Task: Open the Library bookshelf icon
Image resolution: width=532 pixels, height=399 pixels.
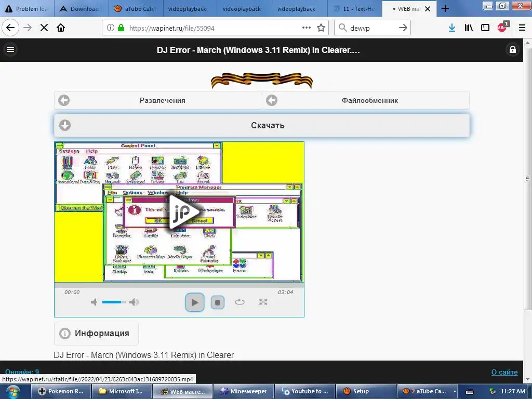Action: [x=469, y=28]
